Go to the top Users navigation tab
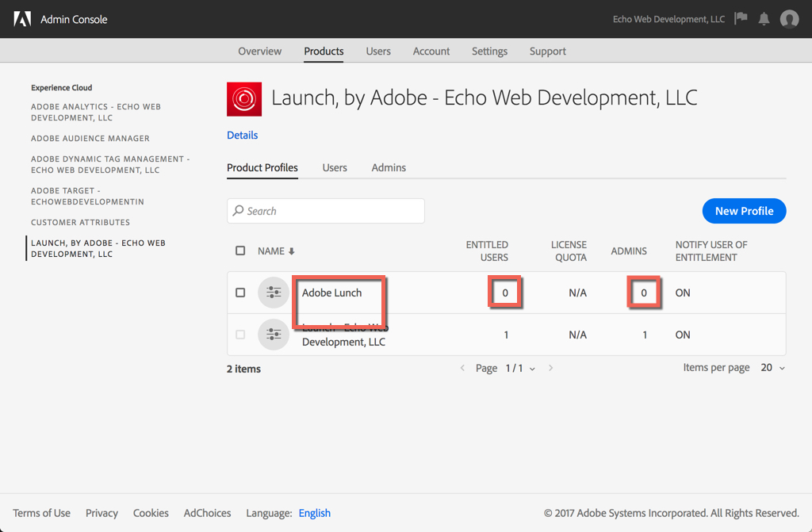 378,52
